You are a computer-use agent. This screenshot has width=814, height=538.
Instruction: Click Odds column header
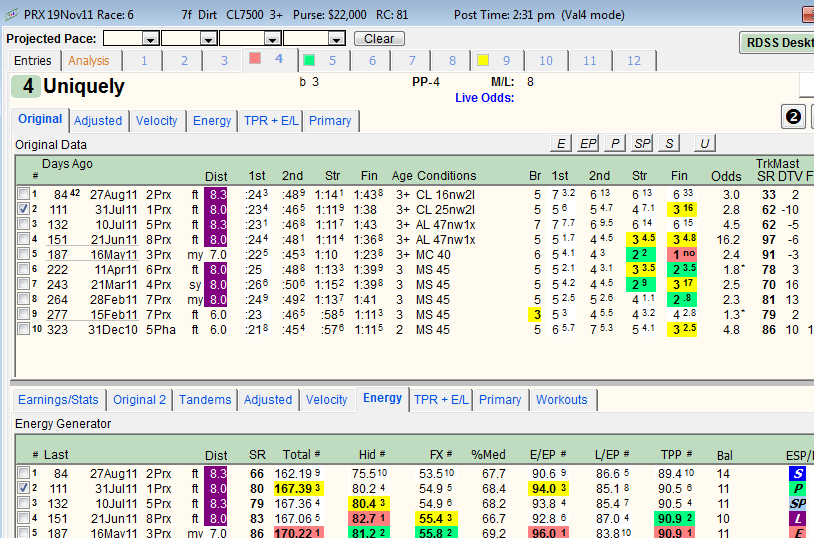726,177
